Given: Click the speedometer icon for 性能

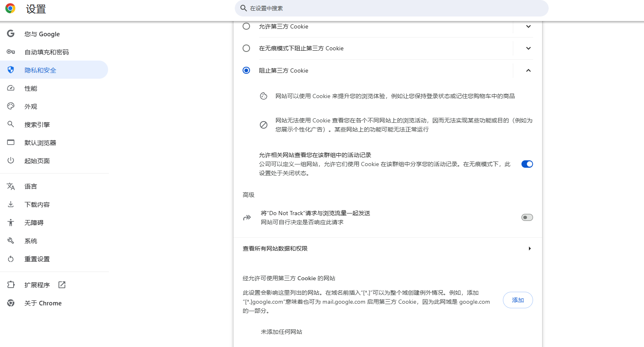Looking at the screenshot, I should point(11,88).
